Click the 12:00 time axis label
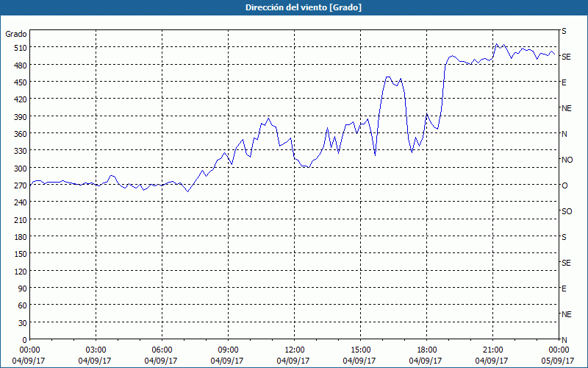 pyautogui.click(x=295, y=350)
